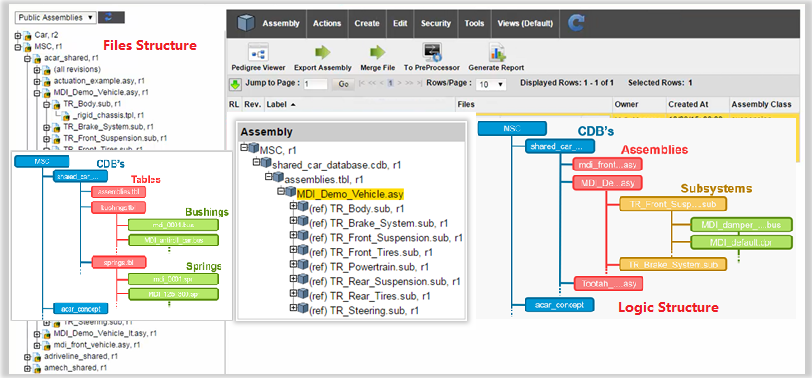The height and width of the screenshot is (378, 812).
Task: Click the cube icon of (ref) TR_Body.sub
Action: pyautogui.click(x=303, y=207)
